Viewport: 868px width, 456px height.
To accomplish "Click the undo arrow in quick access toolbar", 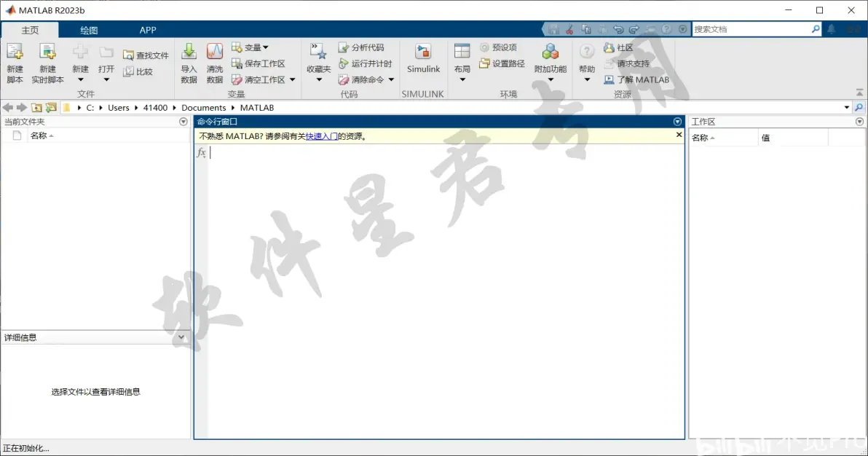I will point(618,29).
